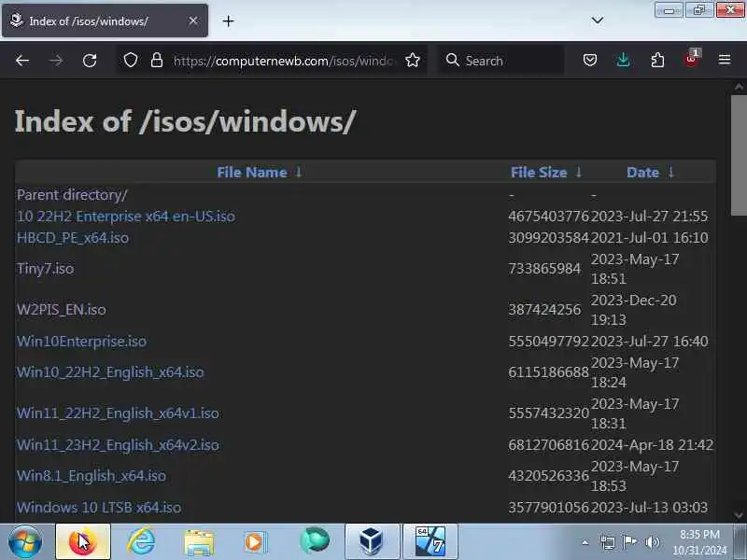The width and height of the screenshot is (747, 560).
Task: Click the file size 4675403776
Action: click(x=548, y=217)
